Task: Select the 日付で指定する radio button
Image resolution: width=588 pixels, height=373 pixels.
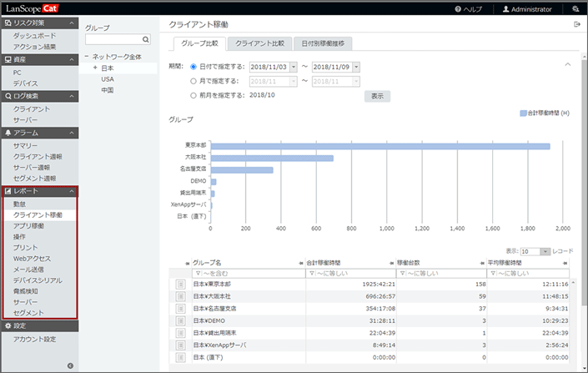Action: (194, 67)
